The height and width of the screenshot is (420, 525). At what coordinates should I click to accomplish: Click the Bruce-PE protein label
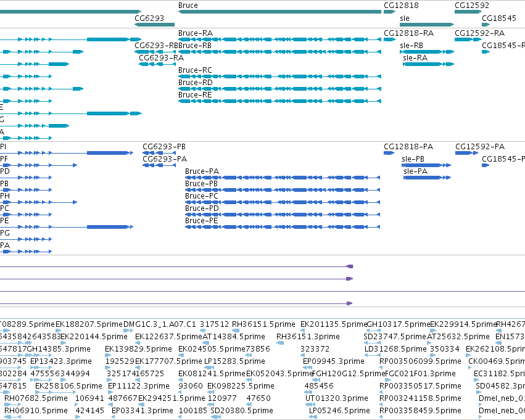[x=202, y=221]
